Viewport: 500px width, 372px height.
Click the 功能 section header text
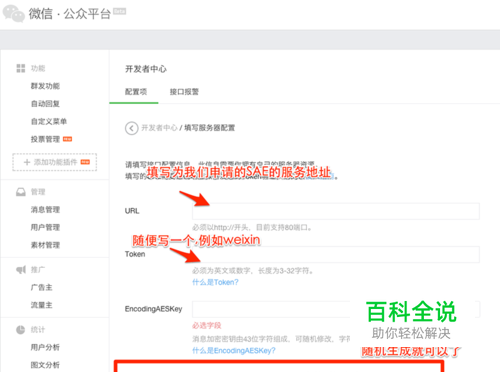point(38,68)
